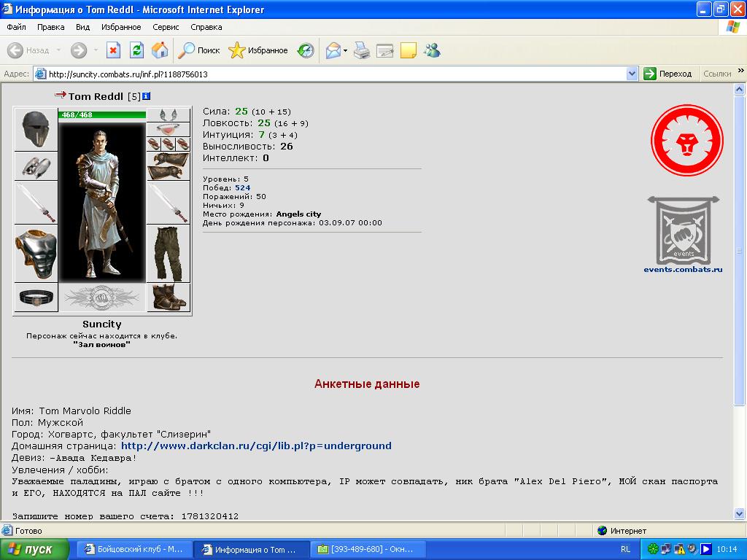
Task: Switch to Бойцовский клуб taskbar window
Action: coord(134,550)
